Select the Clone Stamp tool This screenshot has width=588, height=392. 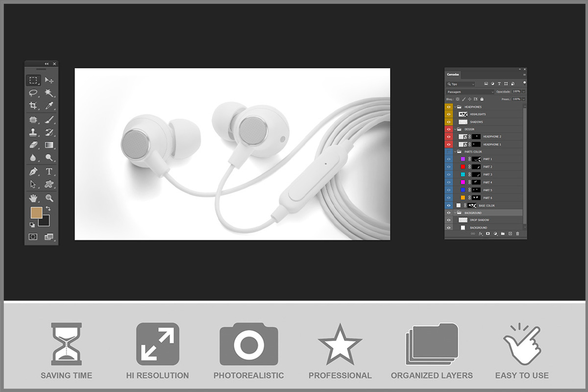pyautogui.click(x=33, y=132)
